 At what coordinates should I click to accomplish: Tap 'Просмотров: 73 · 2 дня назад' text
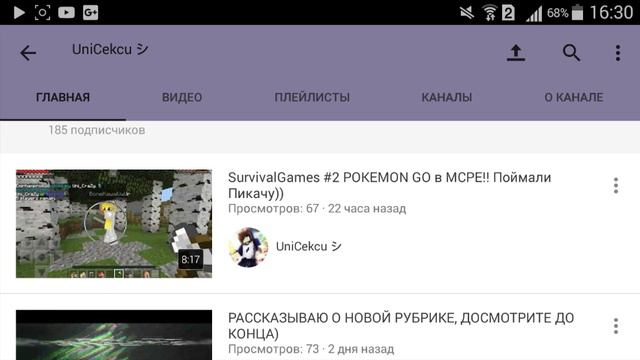(x=311, y=349)
